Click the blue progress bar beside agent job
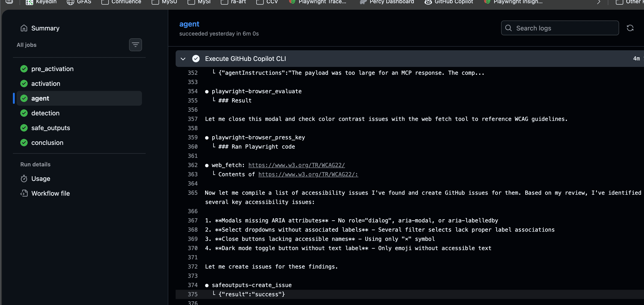The height and width of the screenshot is (305, 644). 14,98
